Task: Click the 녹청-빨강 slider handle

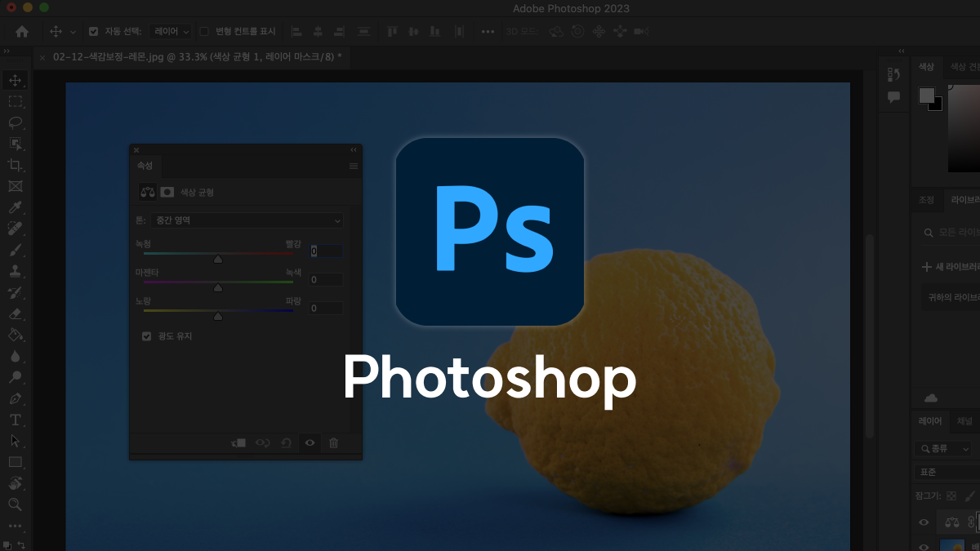Action: click(x=218, y=259)
